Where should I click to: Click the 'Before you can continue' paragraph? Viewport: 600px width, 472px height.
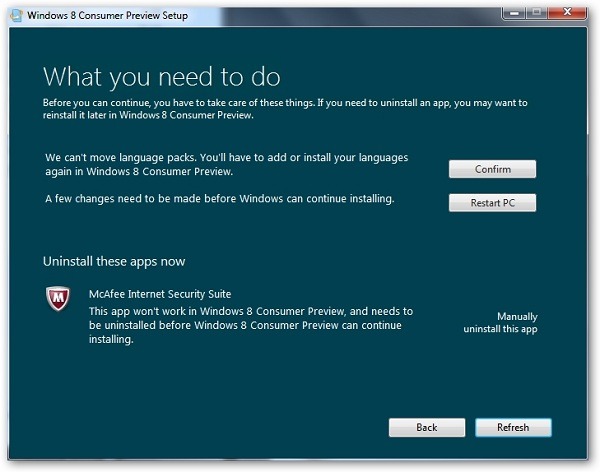[x=285, y=109]
